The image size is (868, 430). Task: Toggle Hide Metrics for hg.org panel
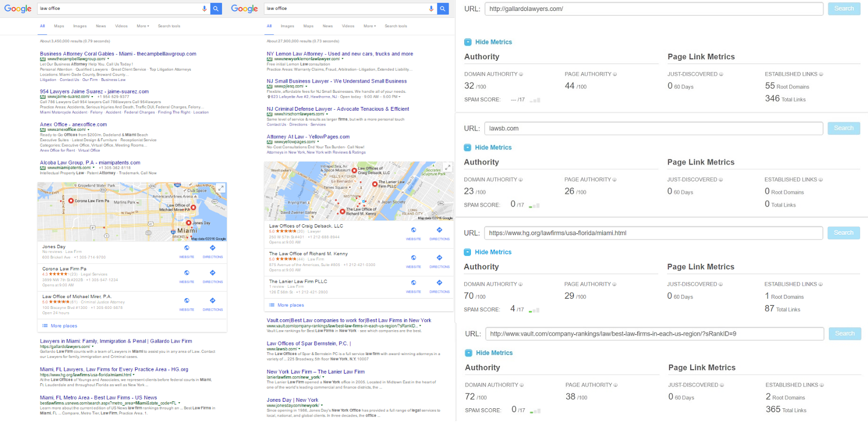pos(488,252)
